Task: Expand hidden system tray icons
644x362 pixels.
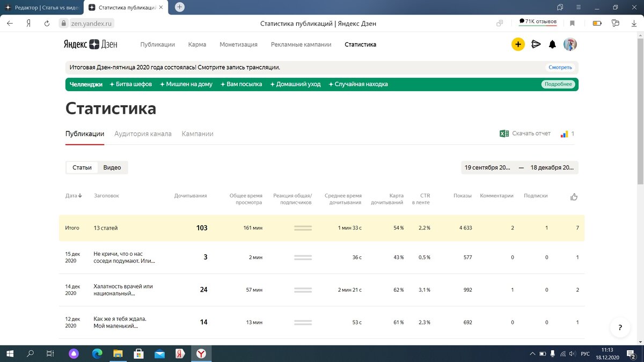Action: coord(532,354)
